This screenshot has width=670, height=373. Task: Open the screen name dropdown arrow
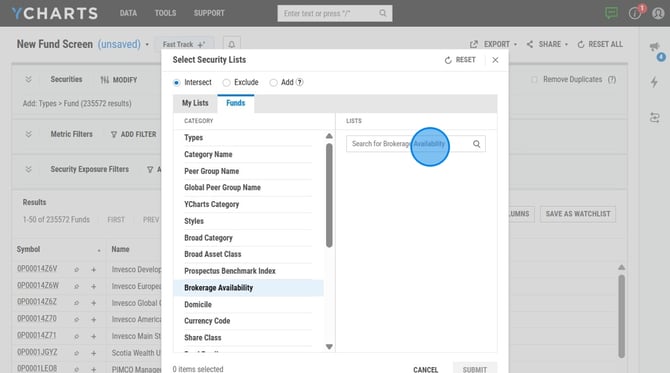point(147,44)
